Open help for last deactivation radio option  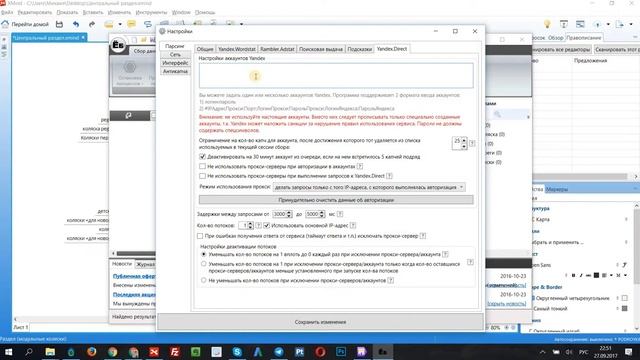click(391, 280)
